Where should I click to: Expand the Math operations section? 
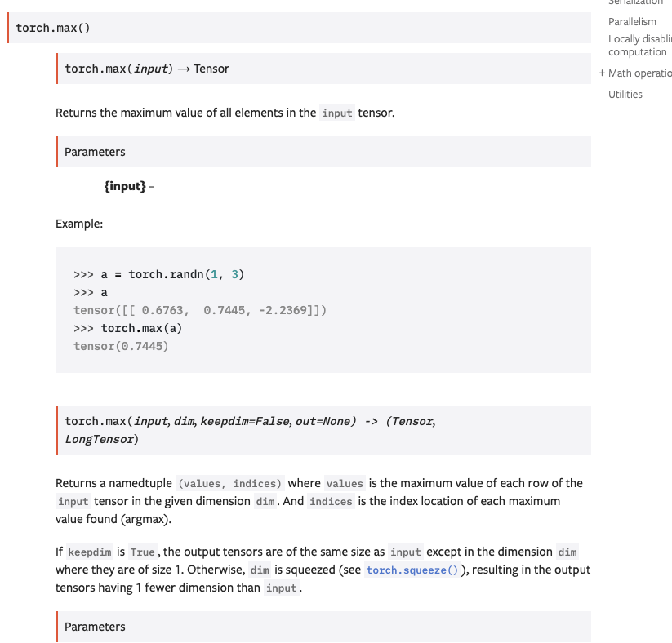tap(640, 73)
